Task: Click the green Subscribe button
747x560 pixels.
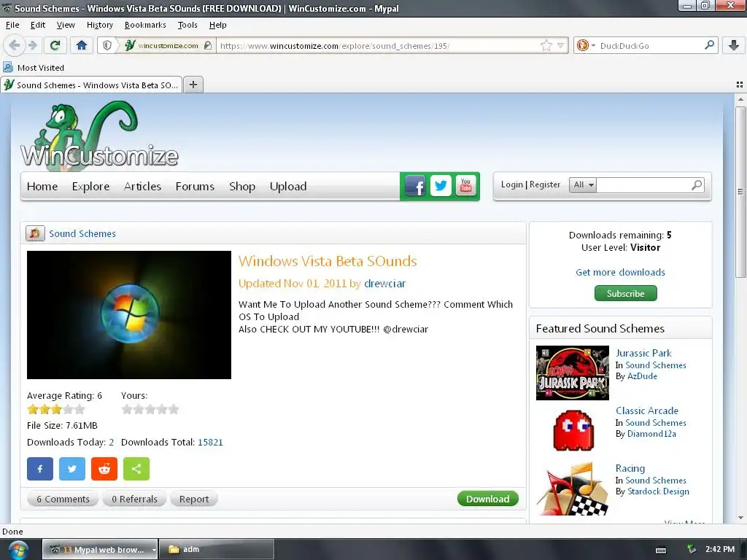Action: coord(625,293)
